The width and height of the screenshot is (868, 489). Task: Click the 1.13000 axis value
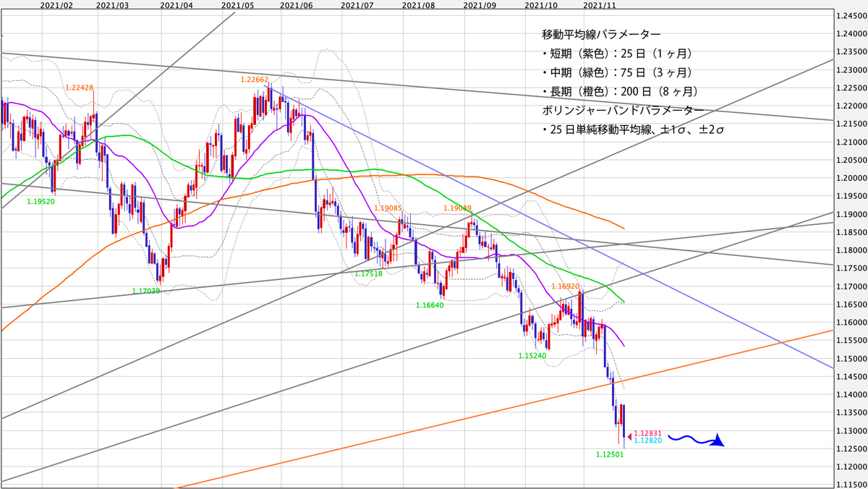click(851, 431)
